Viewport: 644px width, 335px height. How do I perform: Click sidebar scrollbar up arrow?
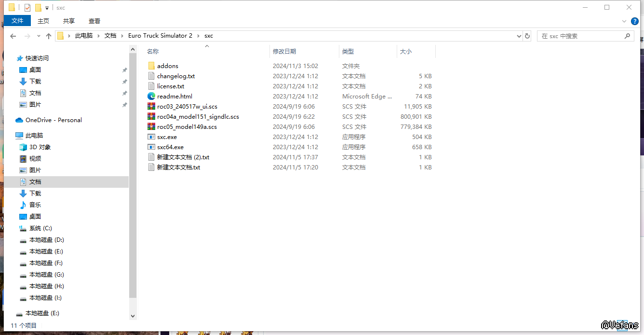[133, 48]
